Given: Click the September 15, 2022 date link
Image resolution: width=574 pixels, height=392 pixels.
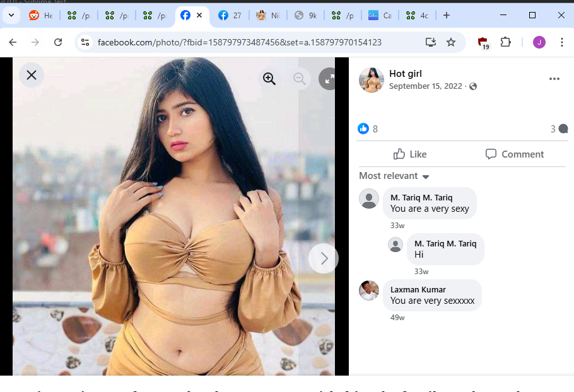Looking at the screenshot, I should (x=425, y=86).
